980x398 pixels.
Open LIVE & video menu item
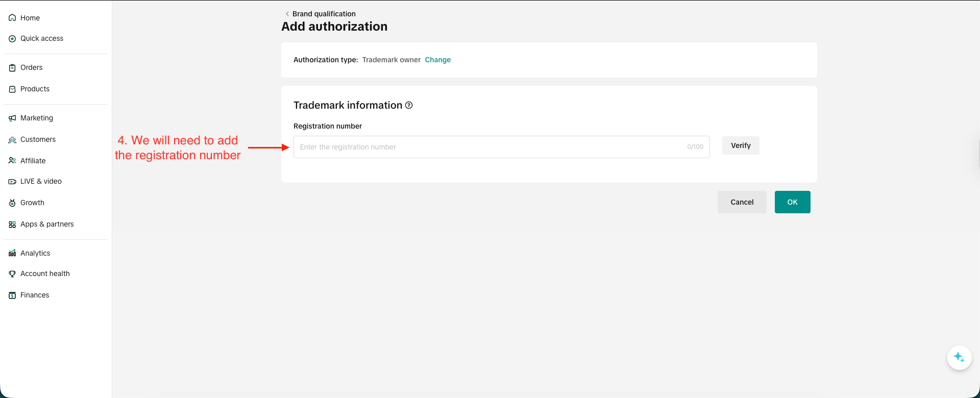(x=41, y=181)
